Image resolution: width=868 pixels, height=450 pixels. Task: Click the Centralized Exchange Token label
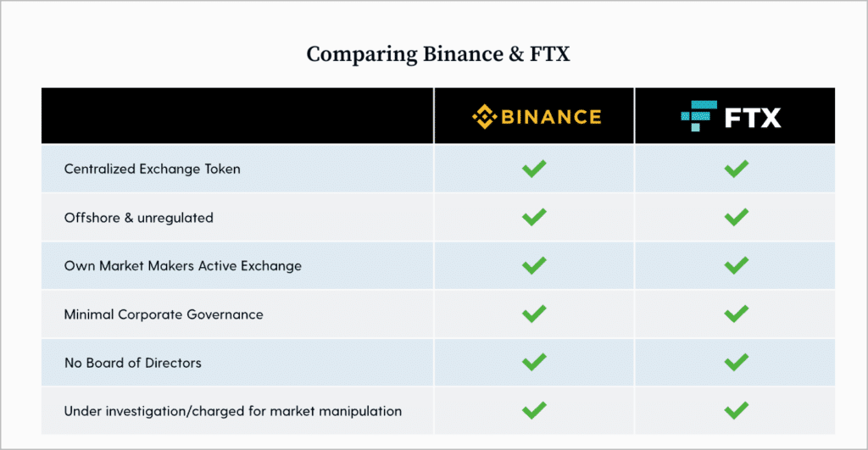coord(153,169)
